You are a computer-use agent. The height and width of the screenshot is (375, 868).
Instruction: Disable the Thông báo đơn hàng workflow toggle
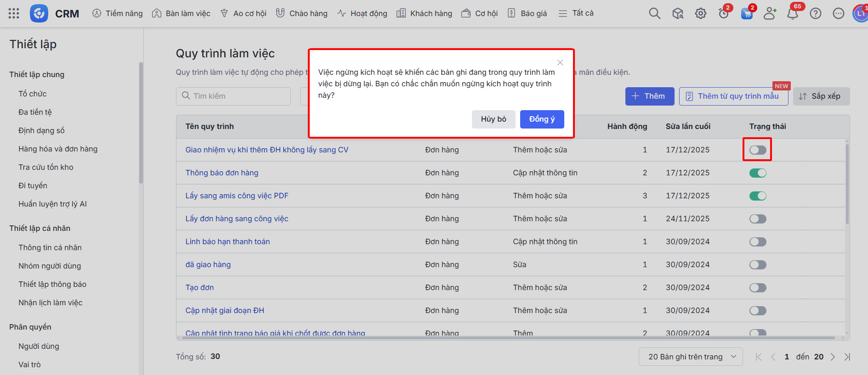(758, 173)
